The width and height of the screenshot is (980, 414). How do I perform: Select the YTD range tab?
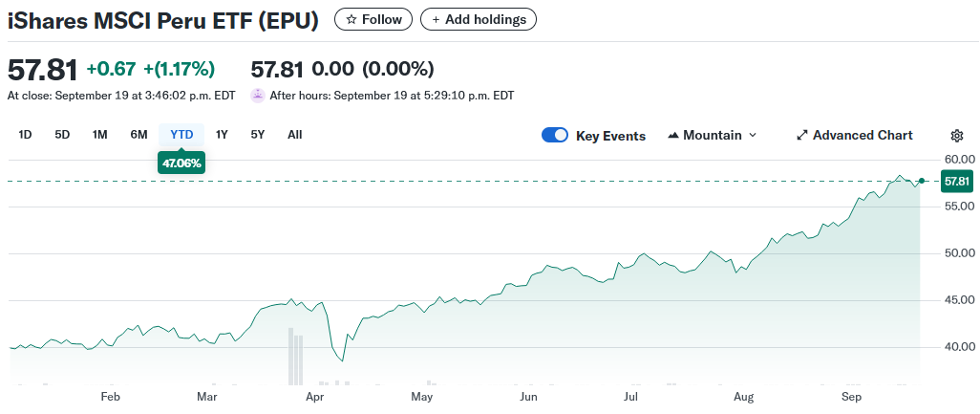click(181, 135)
